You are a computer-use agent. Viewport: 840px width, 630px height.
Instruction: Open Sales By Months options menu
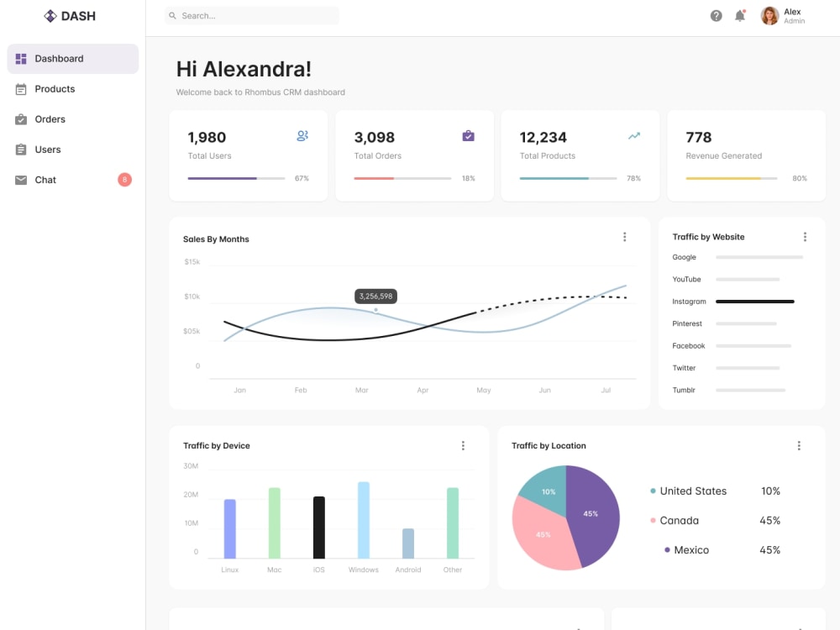click(625, 237)
